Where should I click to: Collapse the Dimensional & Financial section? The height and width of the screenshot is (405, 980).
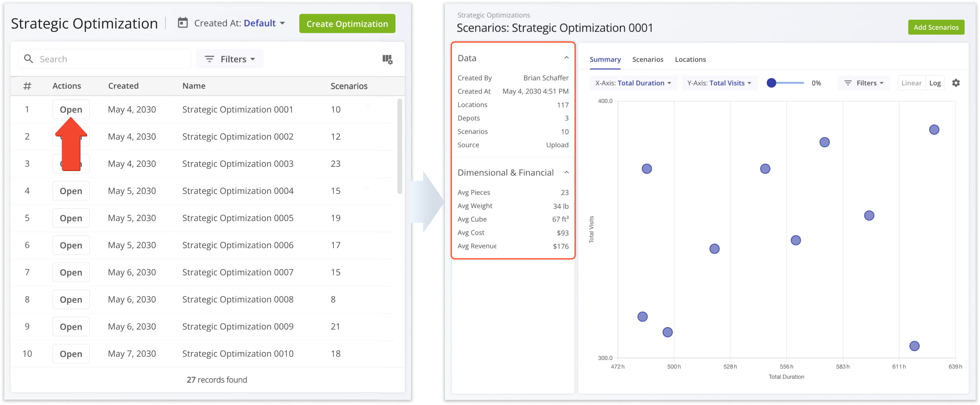(566, 172)
